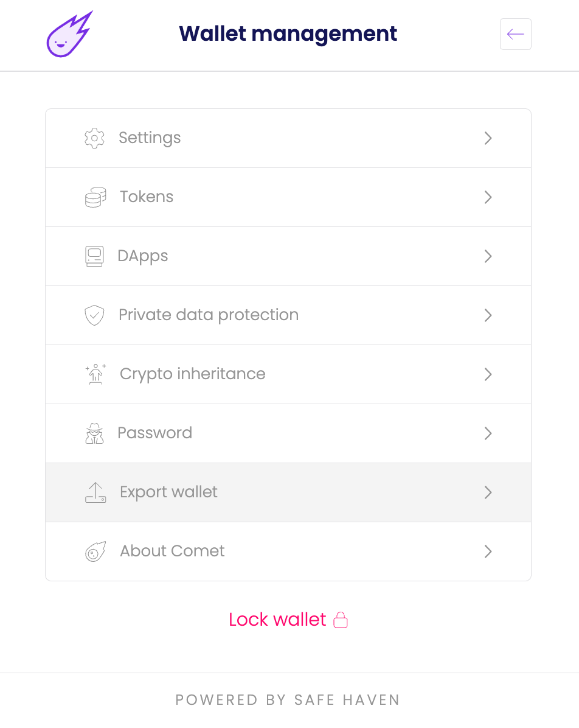Open the About Comet label

pyautogui.click(x=173, y=551)
